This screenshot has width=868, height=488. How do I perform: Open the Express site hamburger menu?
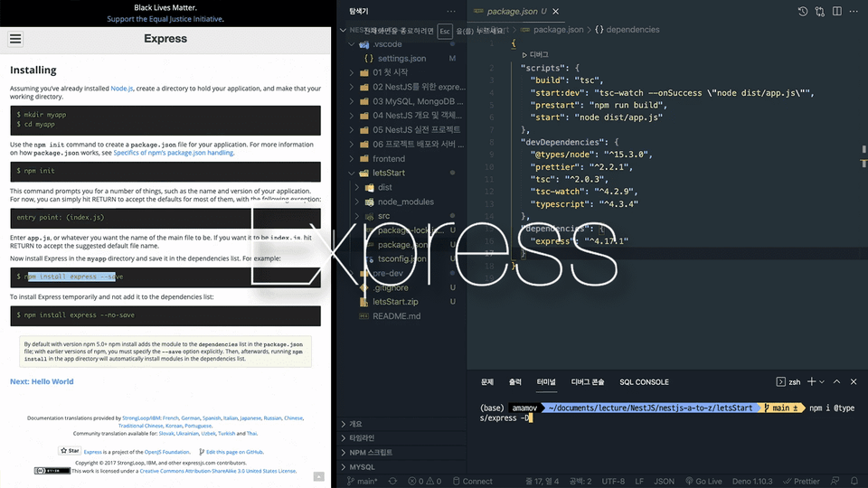(15, 39)
